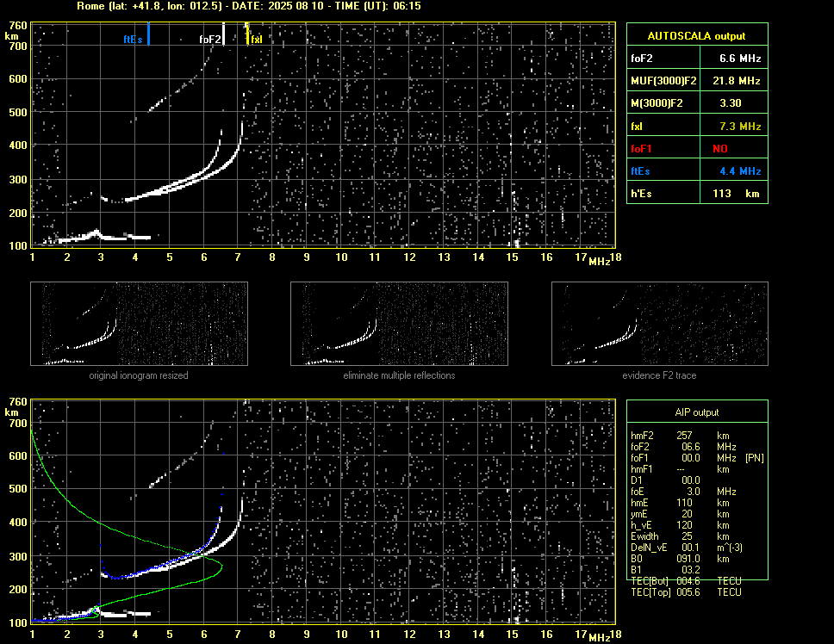Image resolution: width=834 pixels, height=644 pixels.
Task: Click the eliminate multiple reflections caption
Action: click(x=399, y=375)
